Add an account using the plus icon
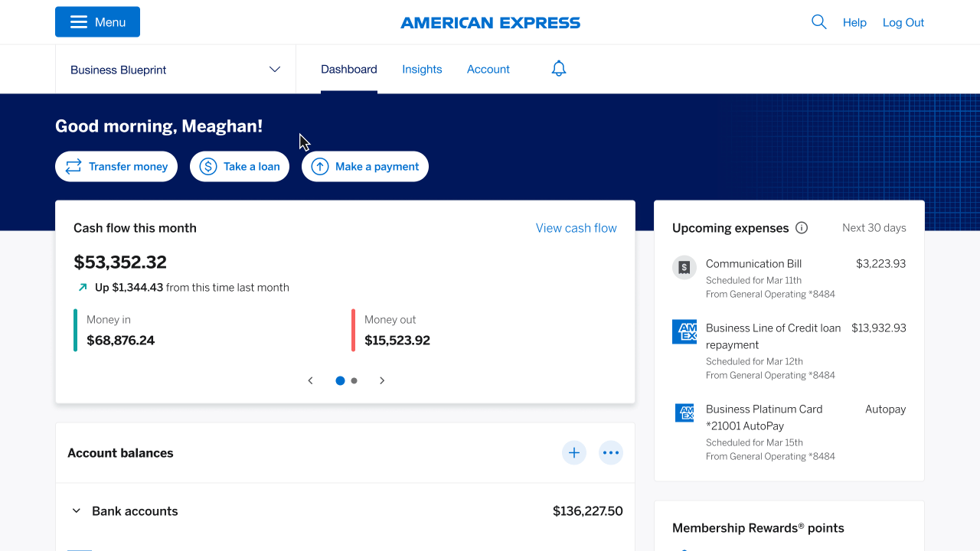980x551 pixels. click(574, 452)
